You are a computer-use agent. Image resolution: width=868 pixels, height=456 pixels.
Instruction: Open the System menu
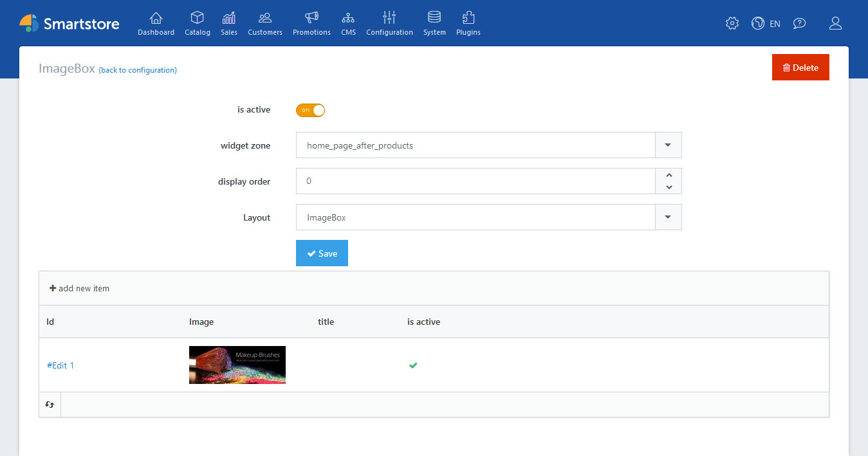[x=434, y=24]
